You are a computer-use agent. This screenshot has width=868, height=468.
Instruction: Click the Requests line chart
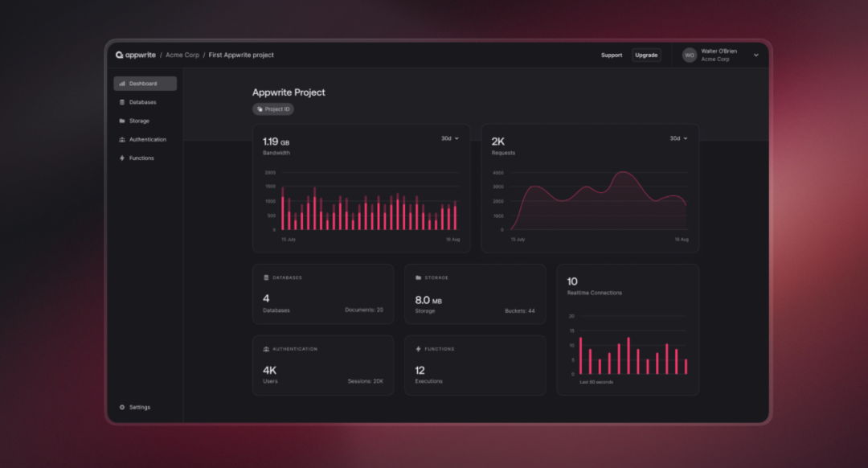coord(591,206)
